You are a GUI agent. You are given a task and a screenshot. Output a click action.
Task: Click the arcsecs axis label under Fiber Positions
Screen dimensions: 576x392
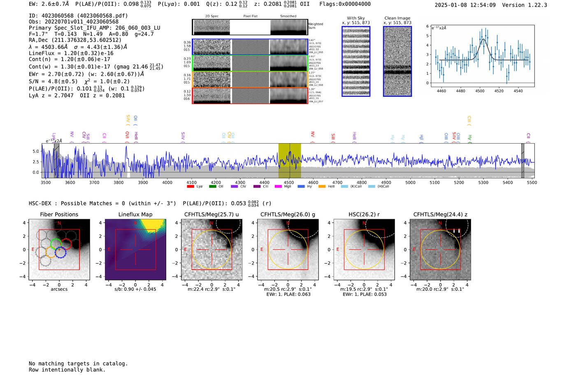(59, 289)
